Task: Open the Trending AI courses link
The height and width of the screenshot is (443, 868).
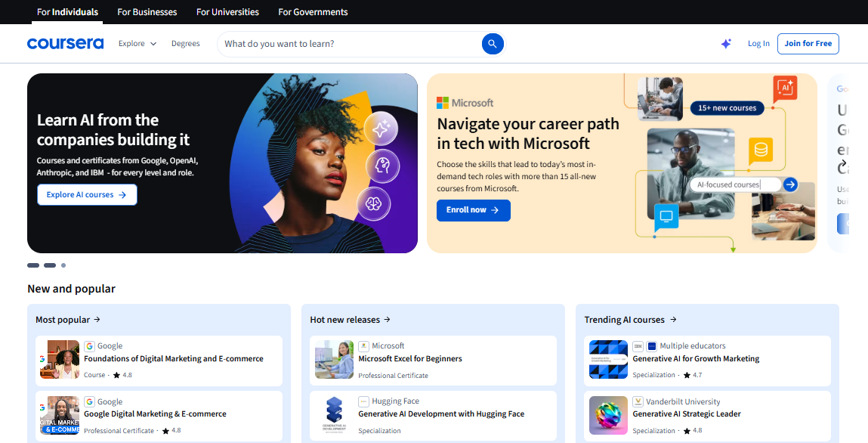Action: click(631, 320)
